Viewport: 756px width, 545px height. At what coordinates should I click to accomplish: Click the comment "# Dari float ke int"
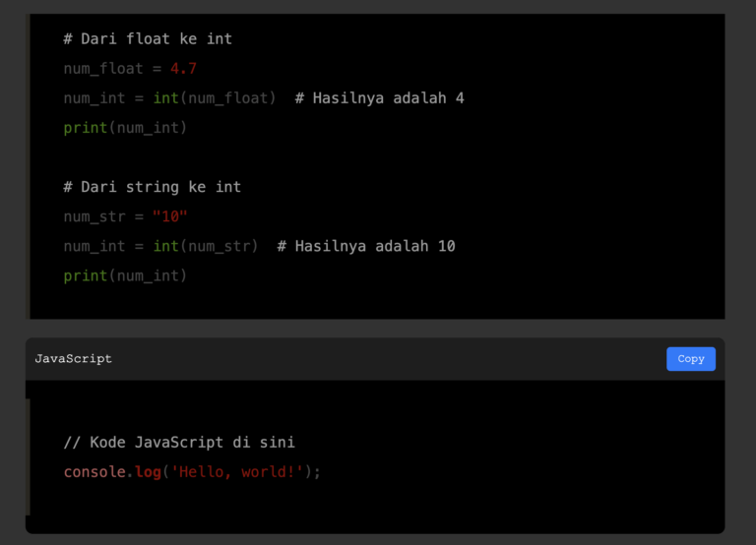click(x=148, y=39)
